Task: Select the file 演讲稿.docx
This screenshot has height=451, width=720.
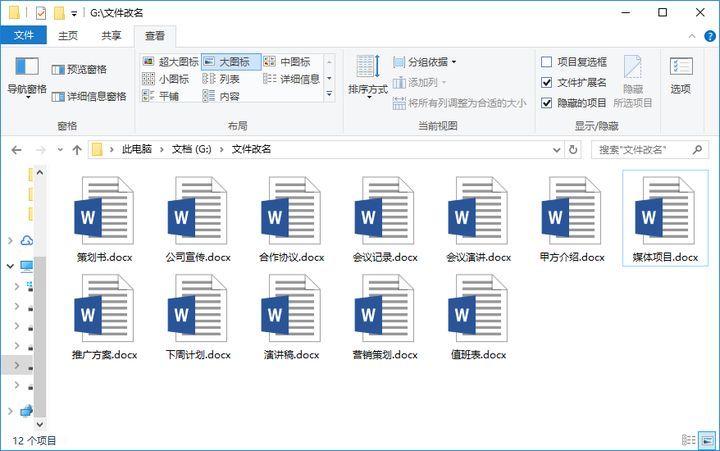Action: 291,317
